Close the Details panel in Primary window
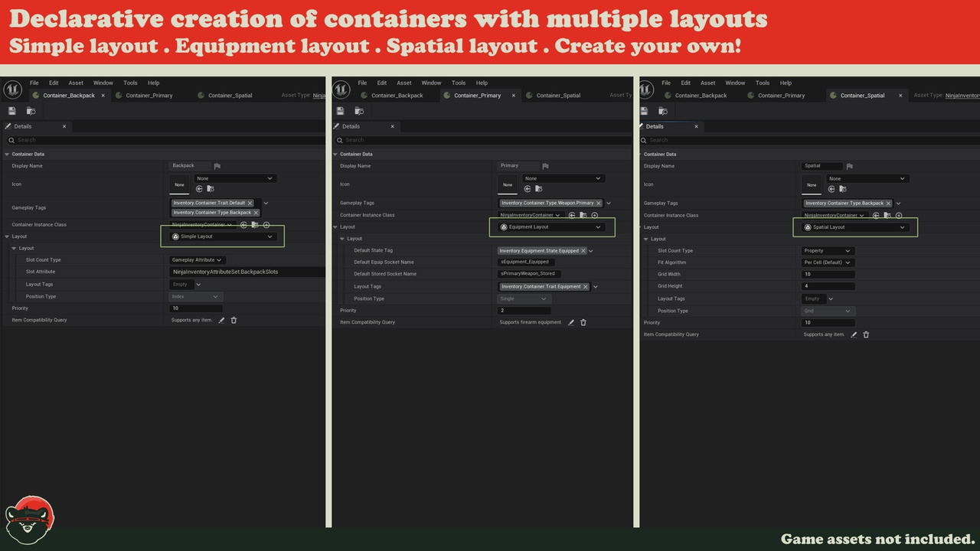 click(x=393, y=126)
